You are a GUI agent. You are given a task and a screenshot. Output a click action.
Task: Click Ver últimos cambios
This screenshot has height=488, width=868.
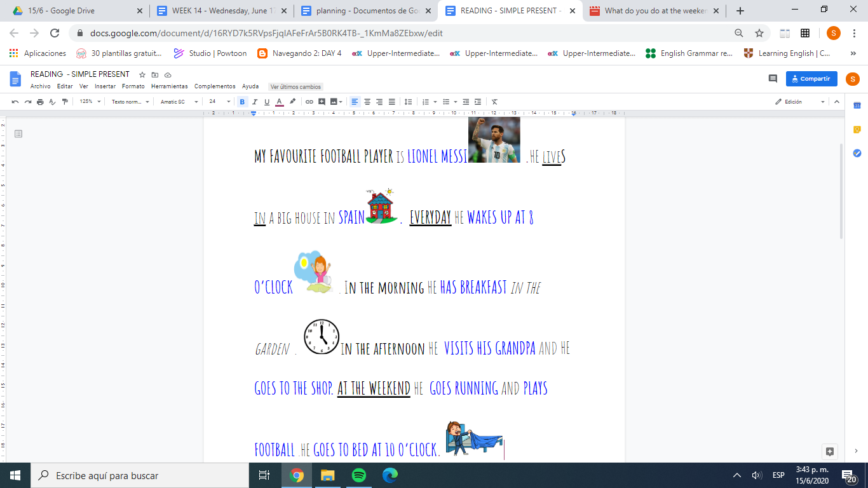tap(296, 86)
